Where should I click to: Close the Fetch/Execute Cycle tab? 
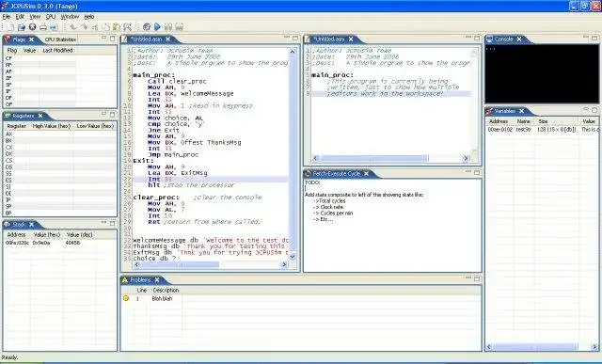366,174
